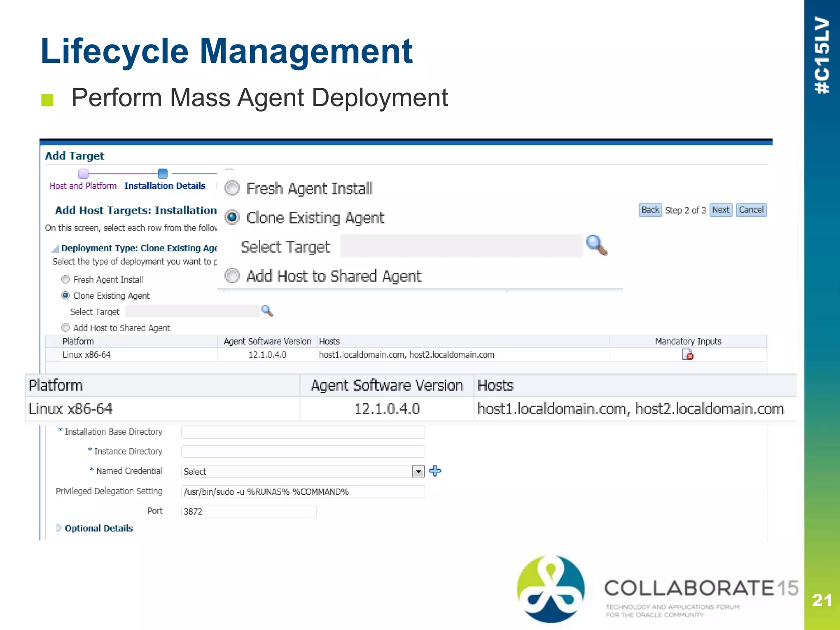Viewport: 840px width, 630px height.
Task: Click the small Agent Software Version header
Action: [267, 341]
